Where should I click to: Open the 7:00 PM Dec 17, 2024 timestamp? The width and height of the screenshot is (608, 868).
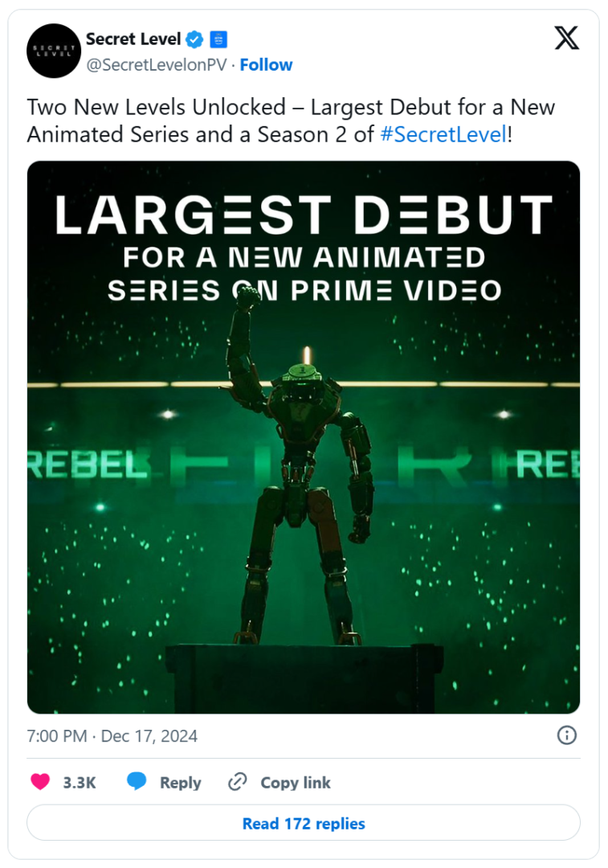pos(112,735)
